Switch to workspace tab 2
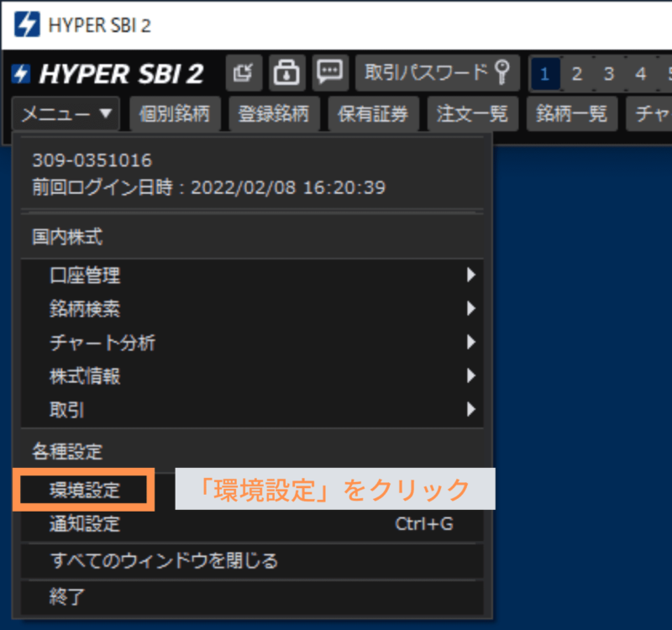672x630 pixels. click(577, 73)
